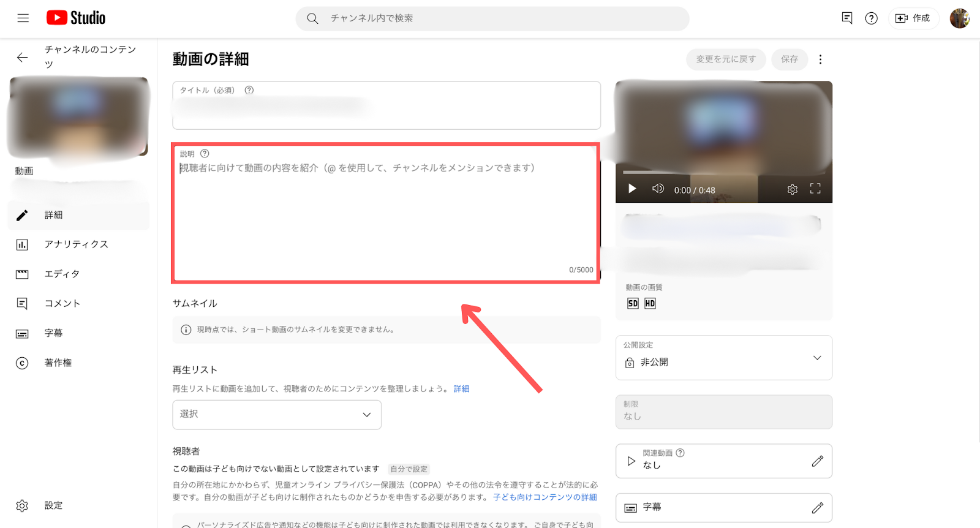Screen dimensions: 980x528
Task: Play the video preview
Action: tap(632, 189)
